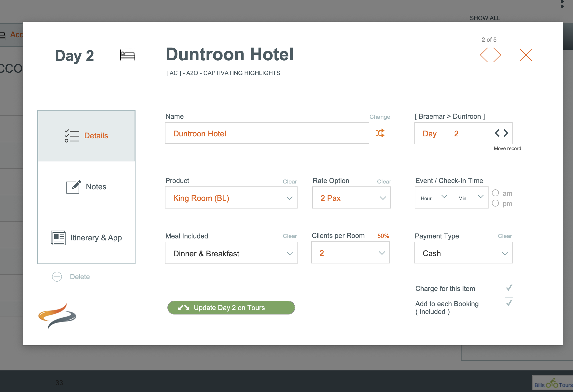
Task: Move record to earlier day arrow
Action: (497, 133)
